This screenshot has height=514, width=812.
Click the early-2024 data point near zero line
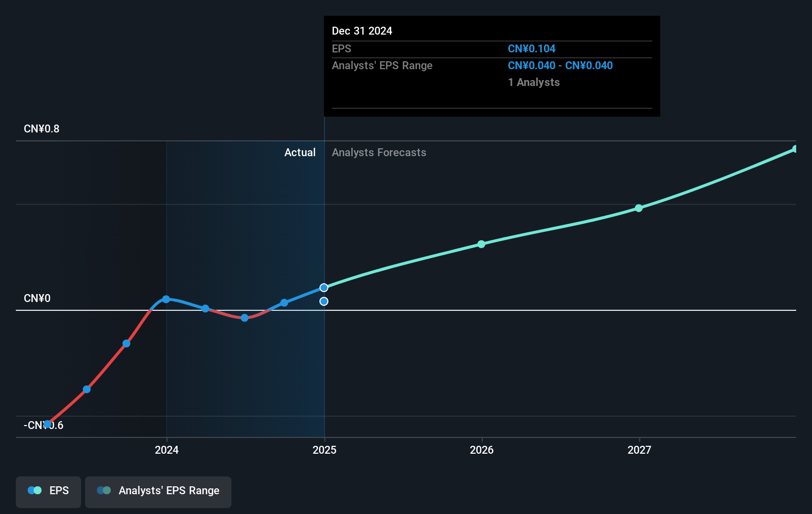(205, 308)
